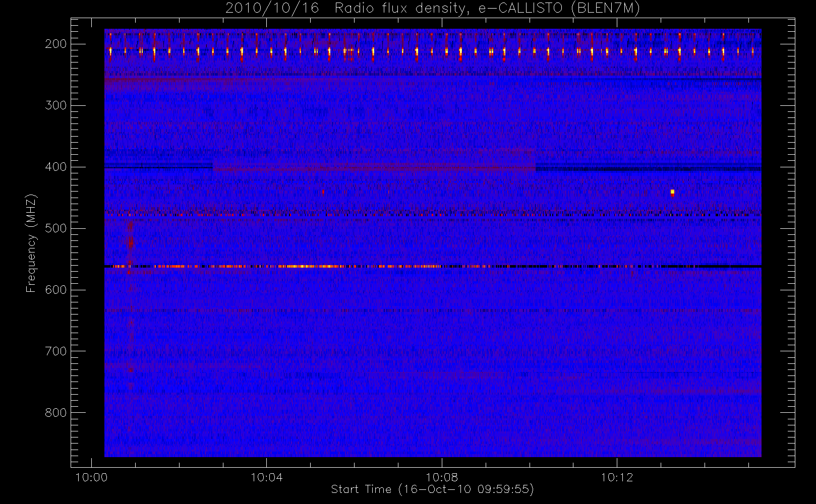This screenshot has width=816, height=504.
Task: Click the 300 frequency tick label
Action: (x=55, y=105)
